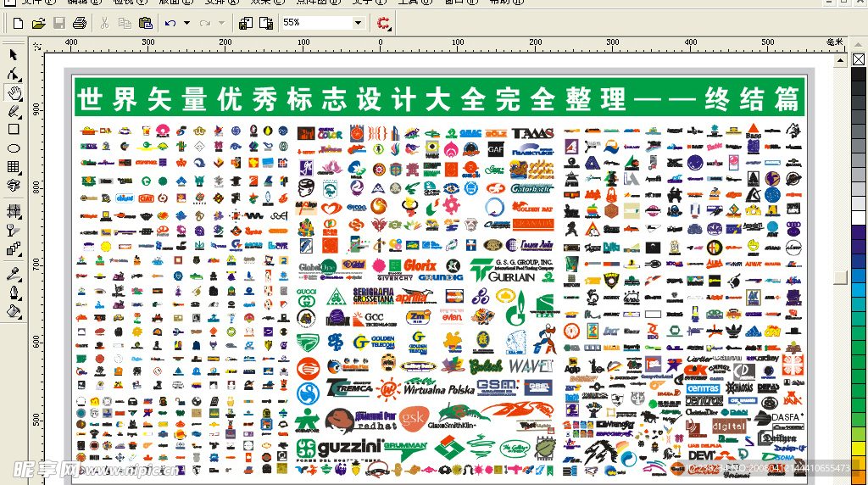Pick the black palette swatch
Screen dimensions: 868x485
click(859, 74)
